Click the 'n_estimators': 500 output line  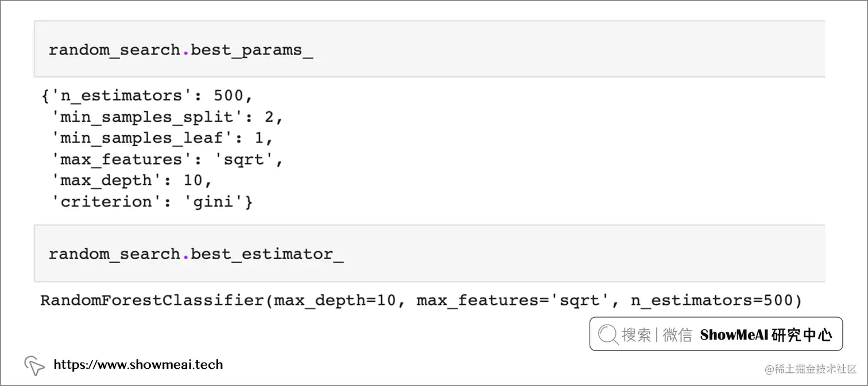(x=147, y=96)
